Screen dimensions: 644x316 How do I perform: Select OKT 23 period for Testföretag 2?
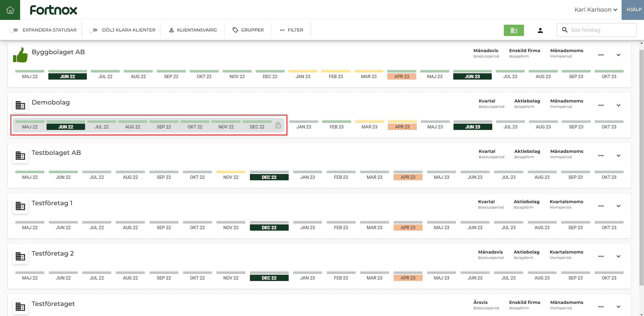pos(609,278)
